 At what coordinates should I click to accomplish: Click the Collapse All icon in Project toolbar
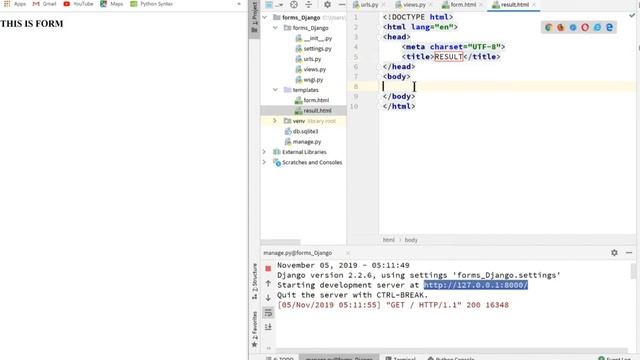tap(309, 4)
